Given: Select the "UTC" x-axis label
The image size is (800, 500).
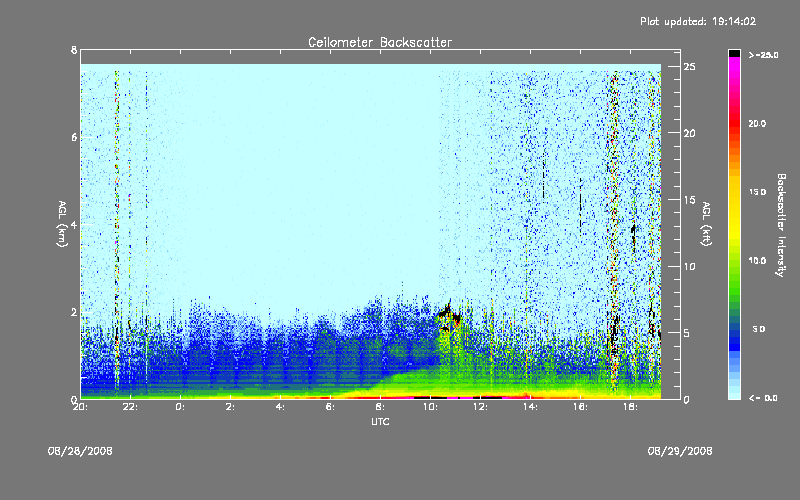Looking at the screenshot, I should click(380, 421).
